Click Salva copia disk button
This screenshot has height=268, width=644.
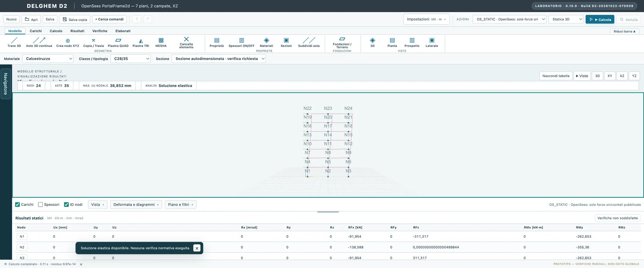[x=75, y=19]
